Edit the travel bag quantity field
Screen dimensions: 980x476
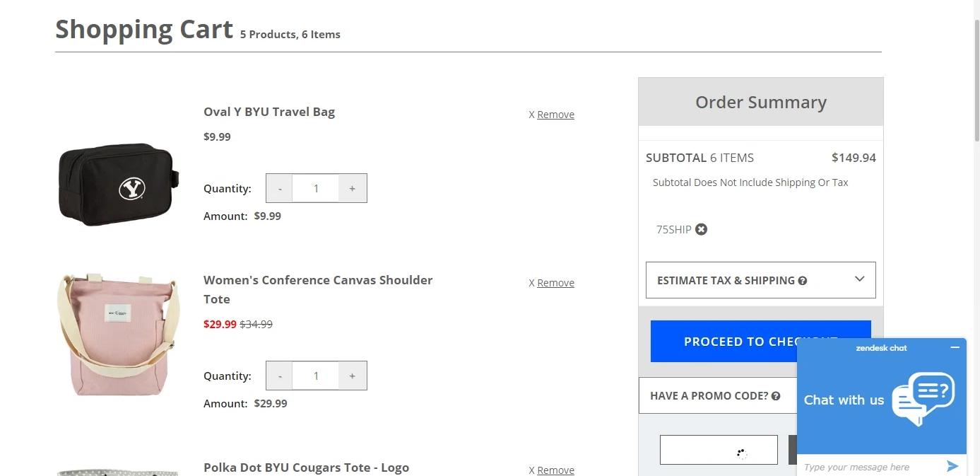click(x=316, y=188)
